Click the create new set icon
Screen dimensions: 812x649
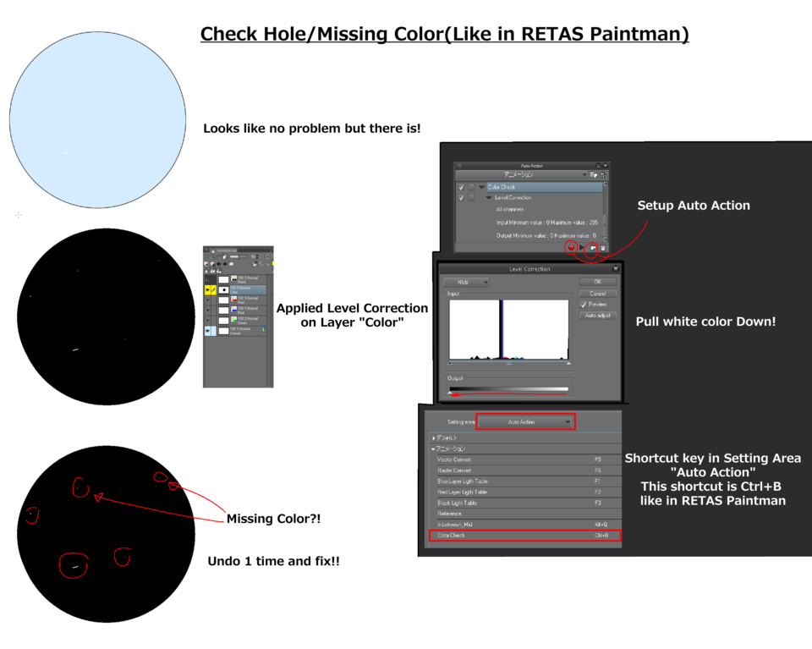(x=595, y=175)
